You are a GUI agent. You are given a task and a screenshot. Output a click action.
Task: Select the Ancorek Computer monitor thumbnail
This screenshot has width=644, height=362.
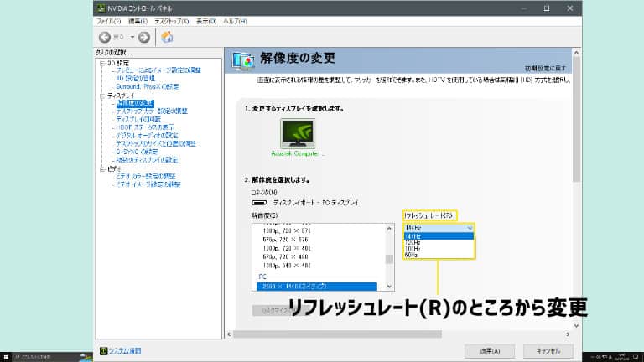(298, 133)
